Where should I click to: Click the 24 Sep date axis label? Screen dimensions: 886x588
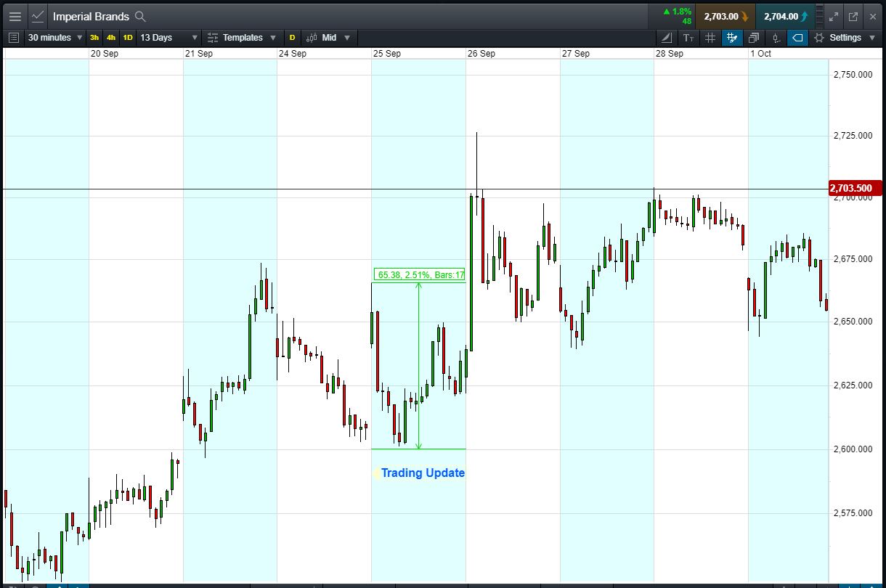click(x=293, y=54)
